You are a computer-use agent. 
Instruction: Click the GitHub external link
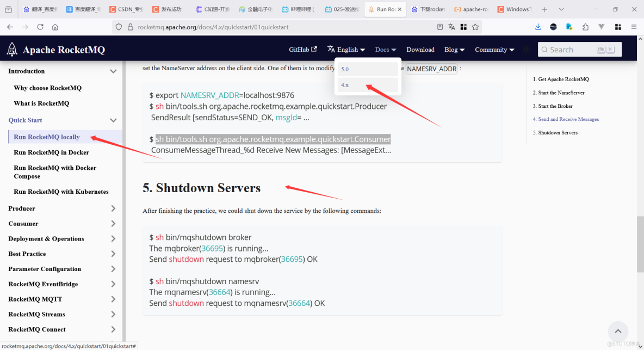pos(303,50)
